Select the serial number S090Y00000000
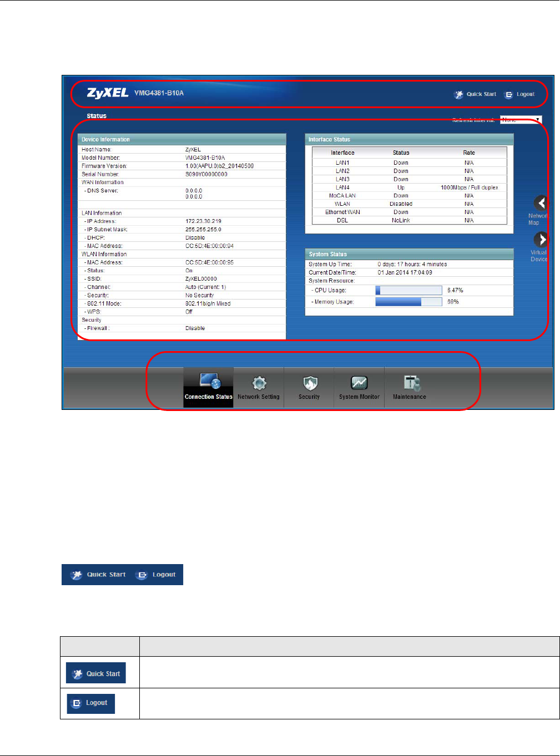Screen dimensions: 560x756 (206, 174)
